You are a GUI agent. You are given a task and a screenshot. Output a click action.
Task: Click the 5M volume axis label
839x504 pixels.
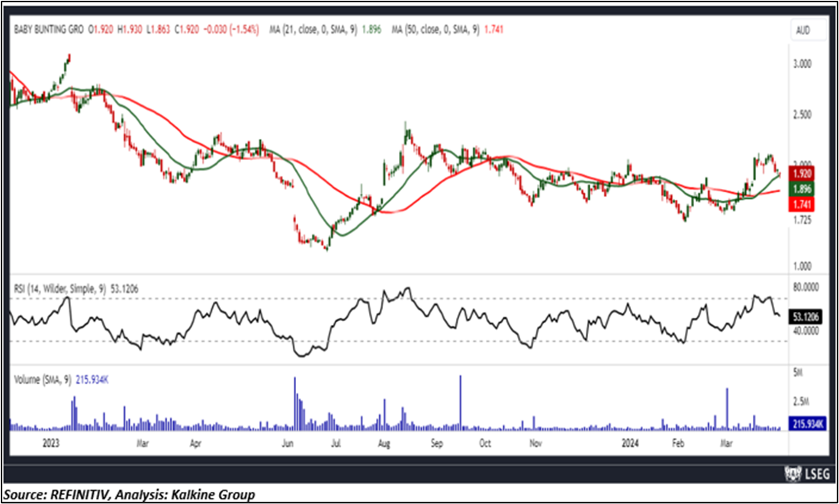[x=798, y=371]
